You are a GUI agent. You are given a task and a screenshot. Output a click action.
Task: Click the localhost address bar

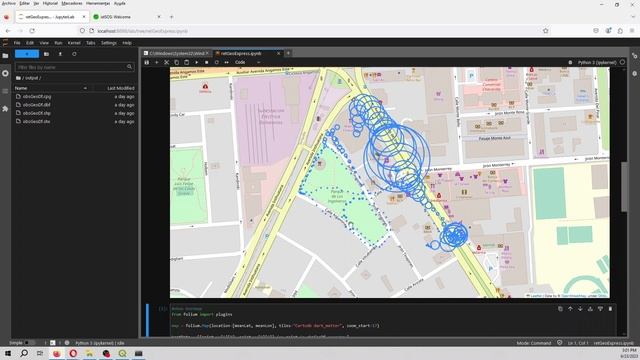(x=314, y=31)
